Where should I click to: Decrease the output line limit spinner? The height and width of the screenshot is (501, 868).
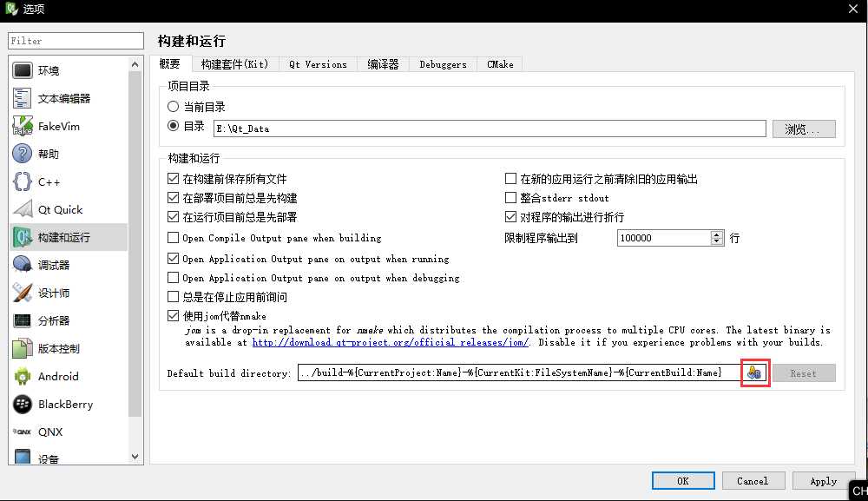(717, 241)
